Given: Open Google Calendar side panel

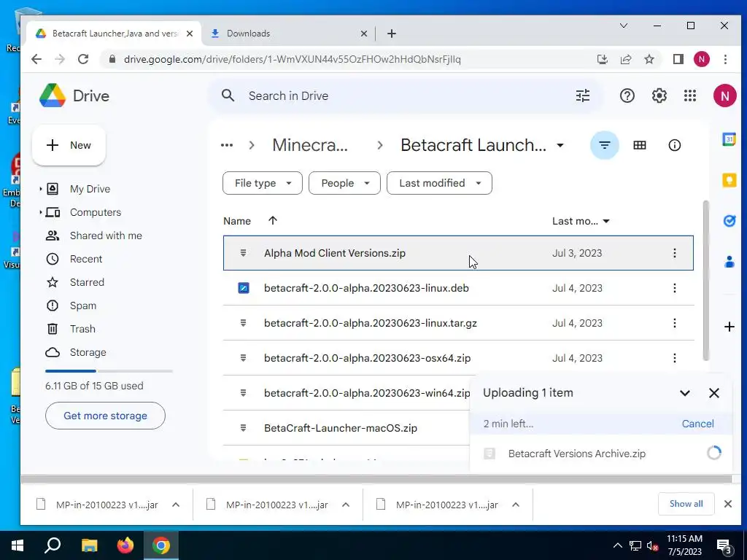Looking at the screenshot, I should pyautogui.click(x=729, y=139).
